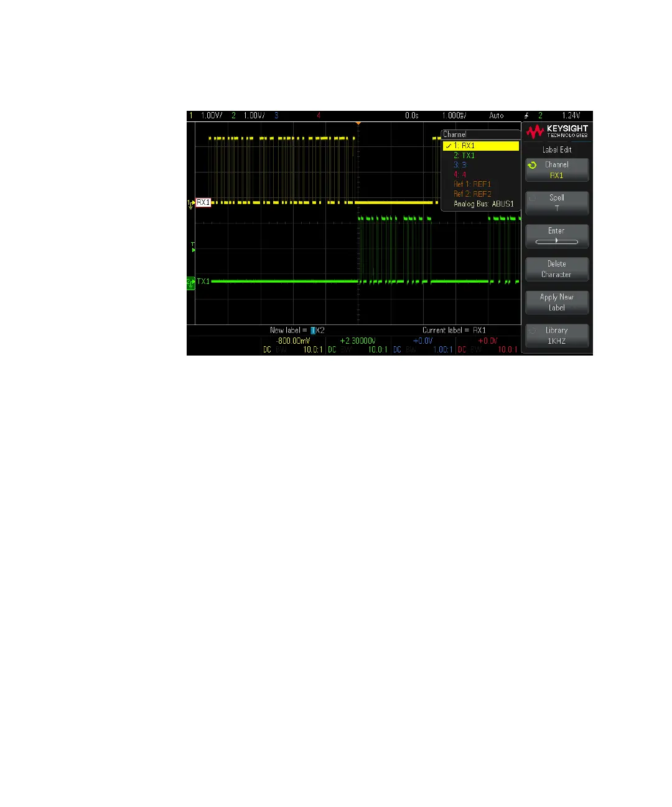672x807 pixels.
Task: Click the 'Auto' trigger mode text
Action: 497,116
